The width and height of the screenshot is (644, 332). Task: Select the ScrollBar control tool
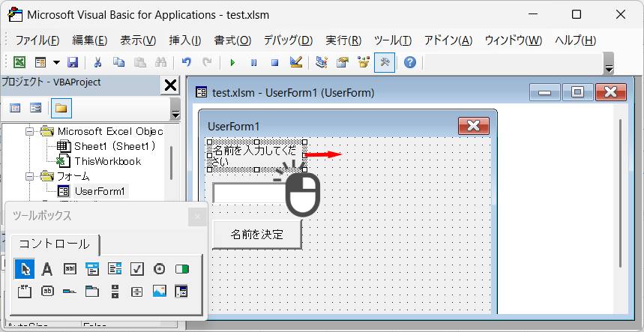[115, 292]
